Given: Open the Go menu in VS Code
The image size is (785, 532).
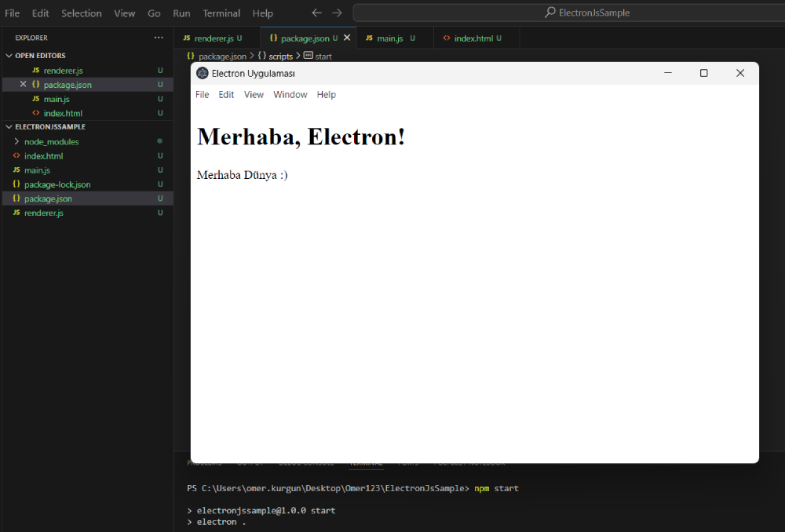Looking at the screenshot, I should click(x=154, y=13).
